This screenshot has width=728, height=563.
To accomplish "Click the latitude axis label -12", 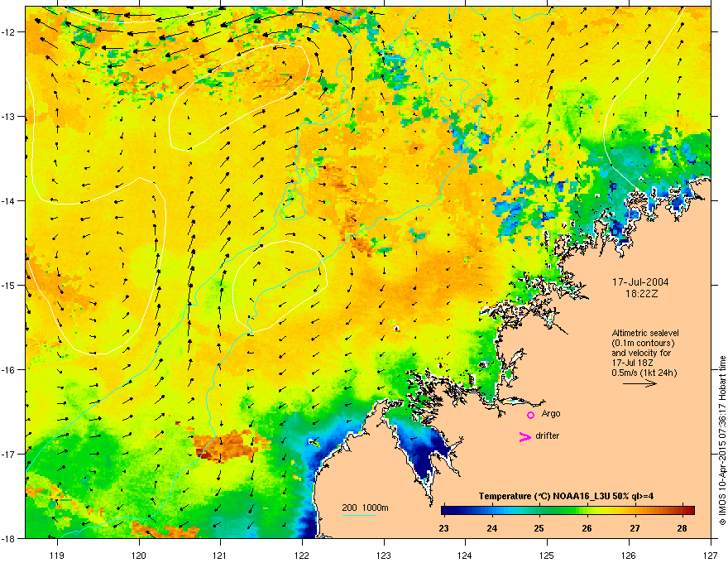I will [8, 31].
